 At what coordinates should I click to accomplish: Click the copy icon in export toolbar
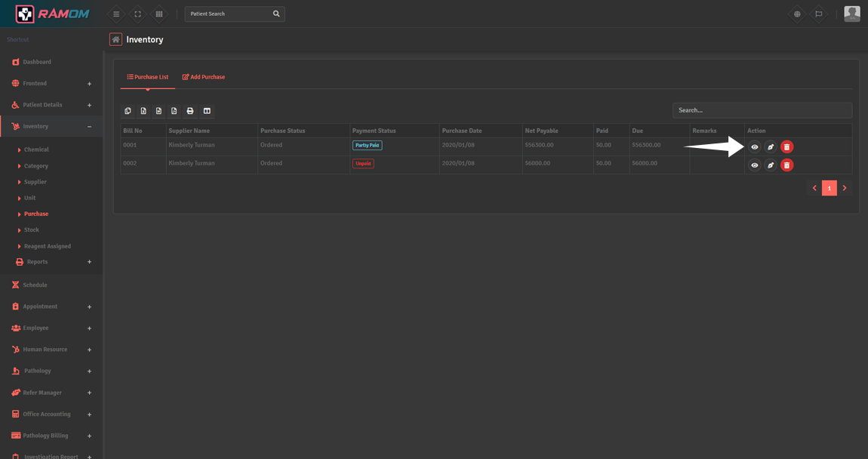point(128,111)
